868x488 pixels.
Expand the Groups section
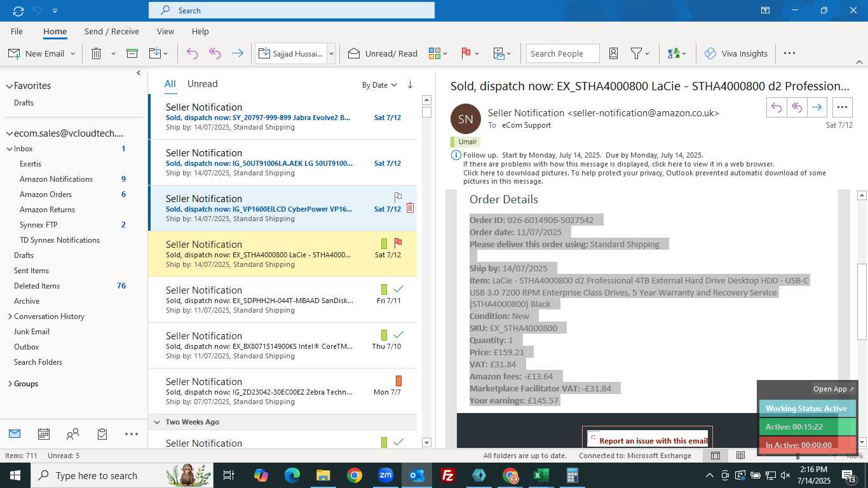[10, 384]
